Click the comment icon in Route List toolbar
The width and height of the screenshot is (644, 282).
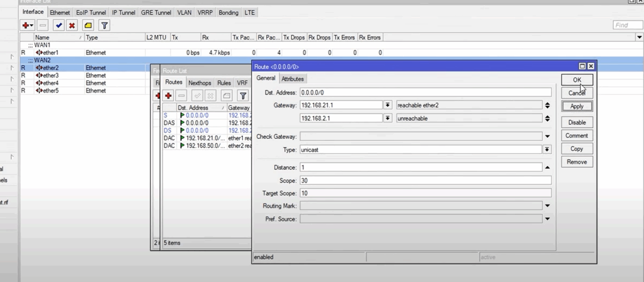point(226,96)
